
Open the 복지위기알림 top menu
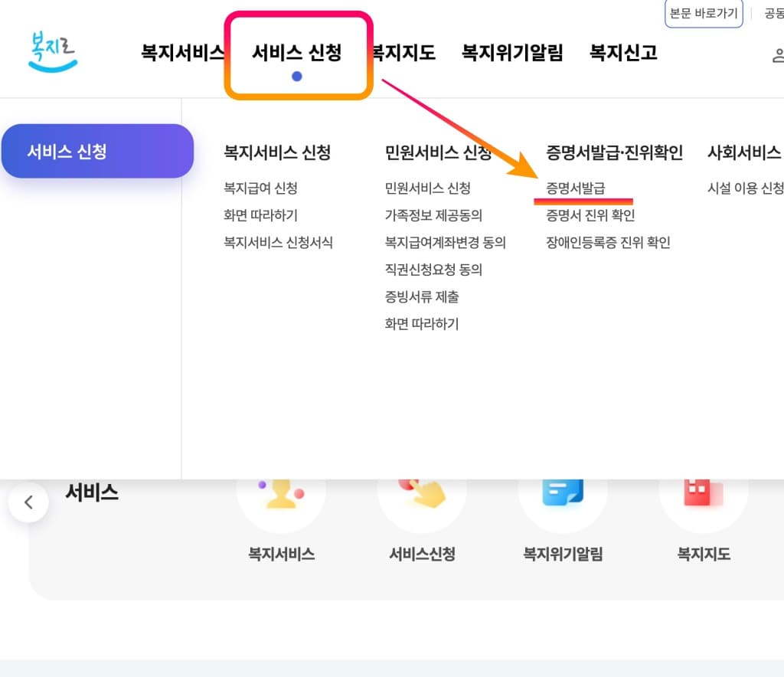[x=512, y=53]
